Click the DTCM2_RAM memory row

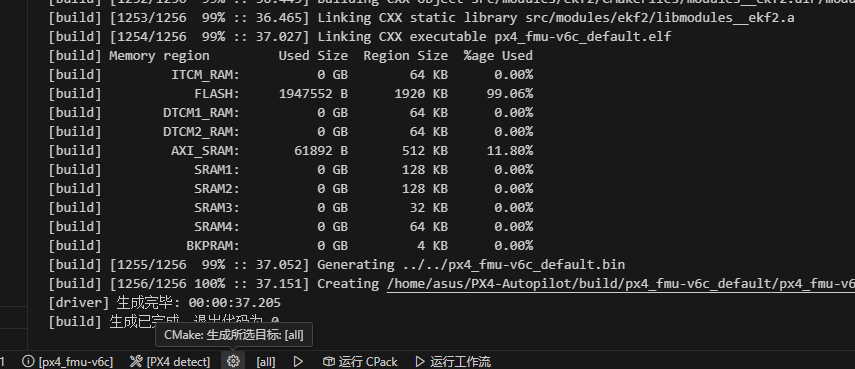tap(291, 131)
